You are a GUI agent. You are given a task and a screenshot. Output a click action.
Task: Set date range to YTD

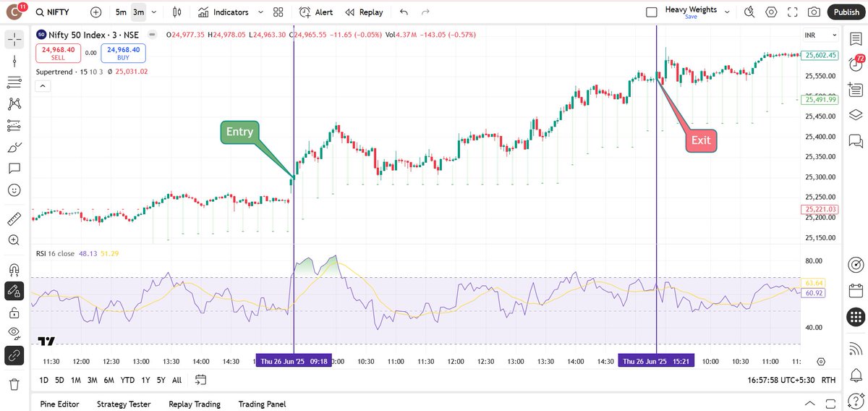click(x=127, y=380)
